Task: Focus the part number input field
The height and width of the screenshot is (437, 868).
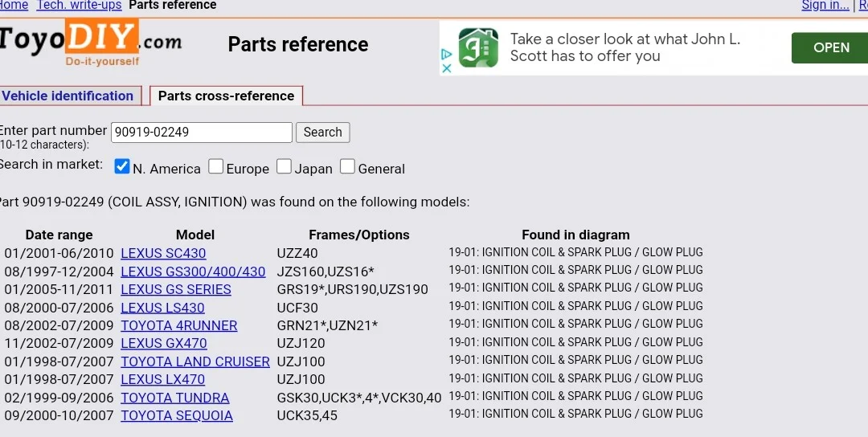Action: point(202,133)
